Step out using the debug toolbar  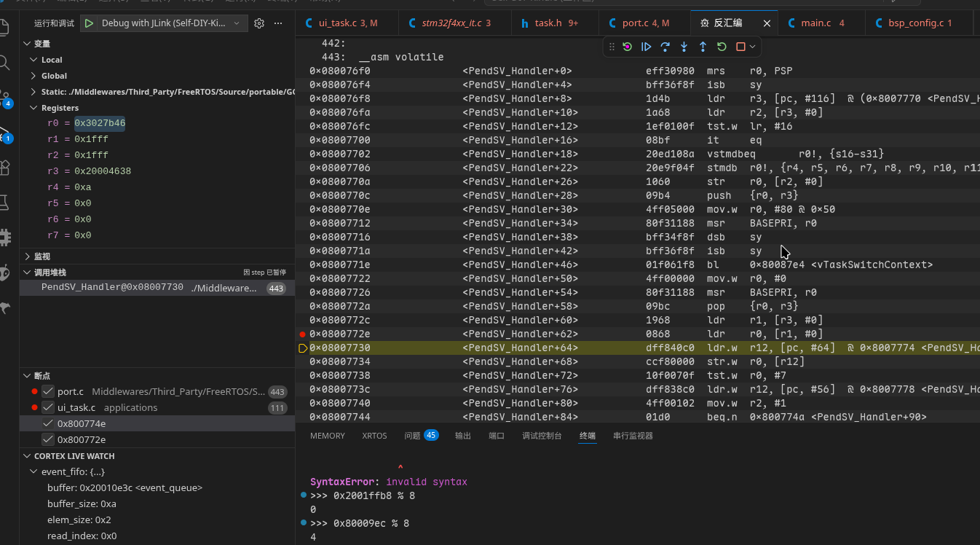click(x=703, y=47)
